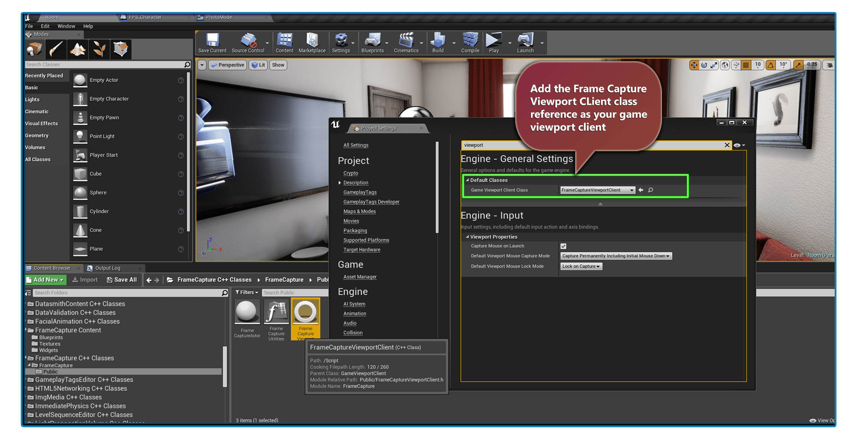The height and width of the screenshot is (440, 868).
Task: Switch to the Output Log tab
Action: click(108, 268)
